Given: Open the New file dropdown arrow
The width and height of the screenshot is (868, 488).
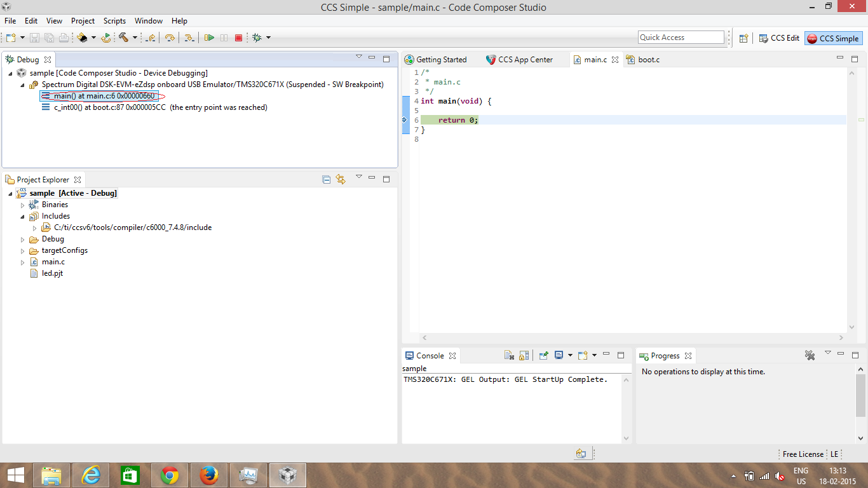Looking at the screenshot, I should point(22,38).
